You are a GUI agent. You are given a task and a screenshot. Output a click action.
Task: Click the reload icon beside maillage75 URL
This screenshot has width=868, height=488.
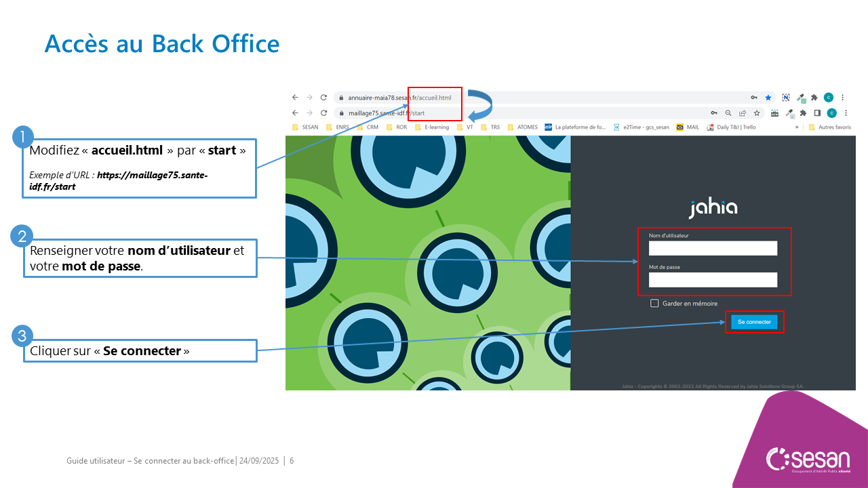323,113
